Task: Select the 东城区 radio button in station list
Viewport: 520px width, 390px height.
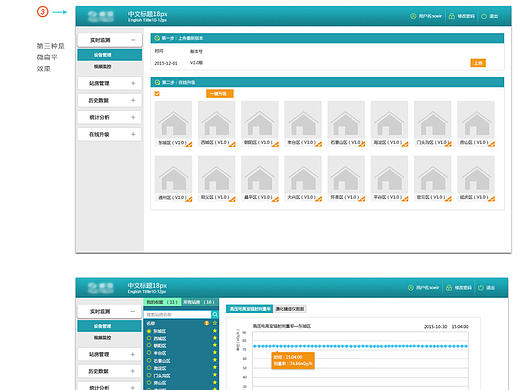Action: pyautogui.click(x=149, y=331)
